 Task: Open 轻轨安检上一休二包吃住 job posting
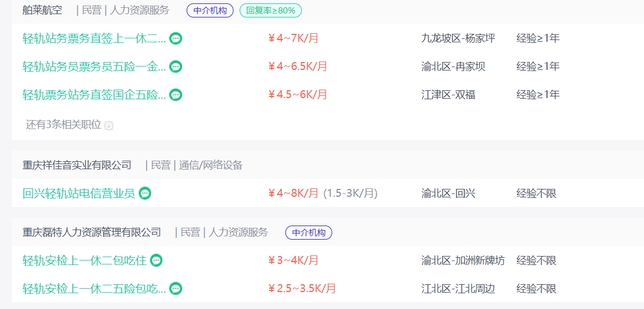click(85, 260)
